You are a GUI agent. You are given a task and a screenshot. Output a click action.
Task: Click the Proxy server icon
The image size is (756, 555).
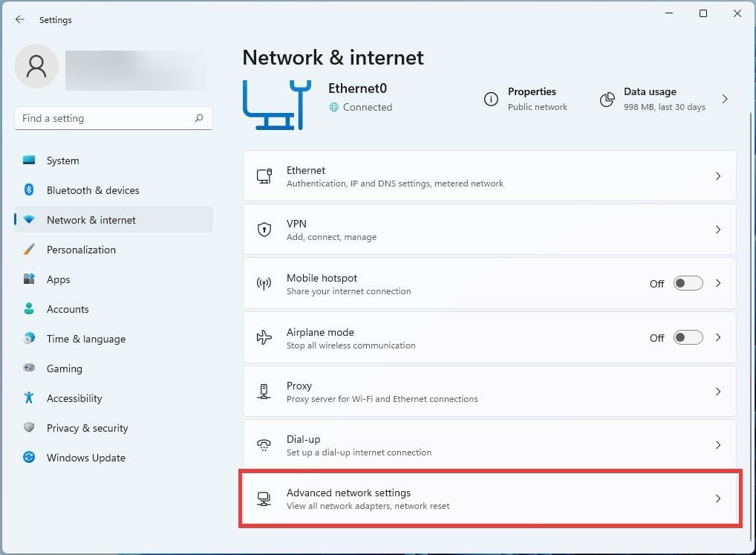(x=264, y=391)
